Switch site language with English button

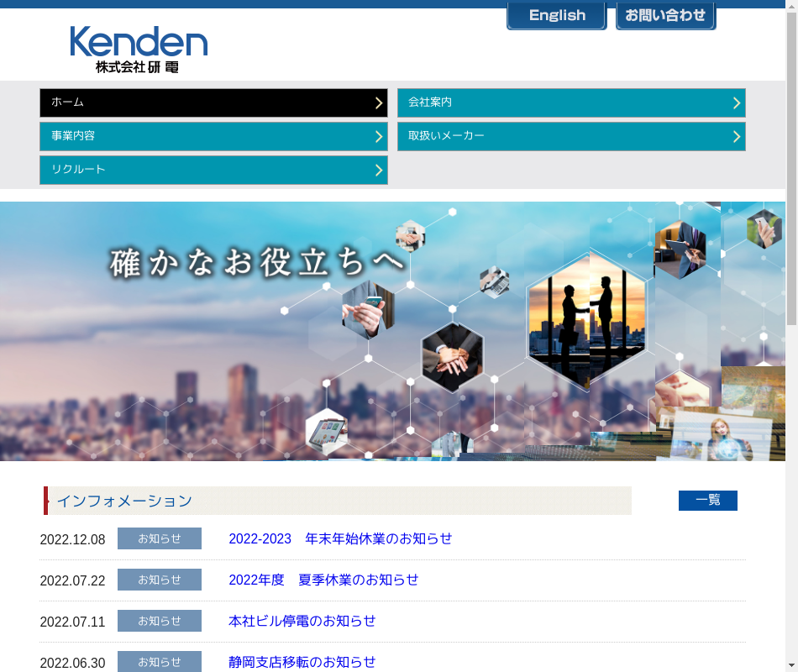click(x=556, y=16)
